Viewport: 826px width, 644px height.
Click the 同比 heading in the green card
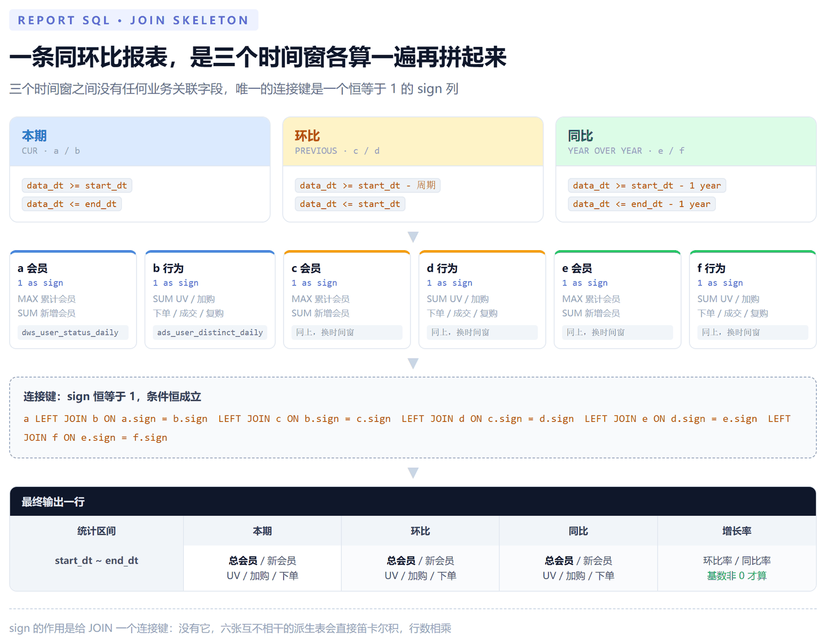580,136
